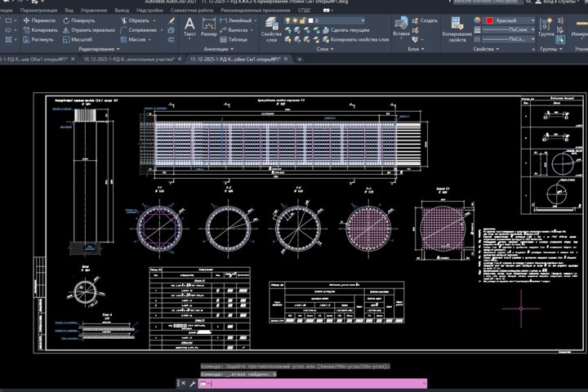This screenshot has width=588, height=392.
Task: Expand the Редактирование panel
Action: click(x=99, y=49)
